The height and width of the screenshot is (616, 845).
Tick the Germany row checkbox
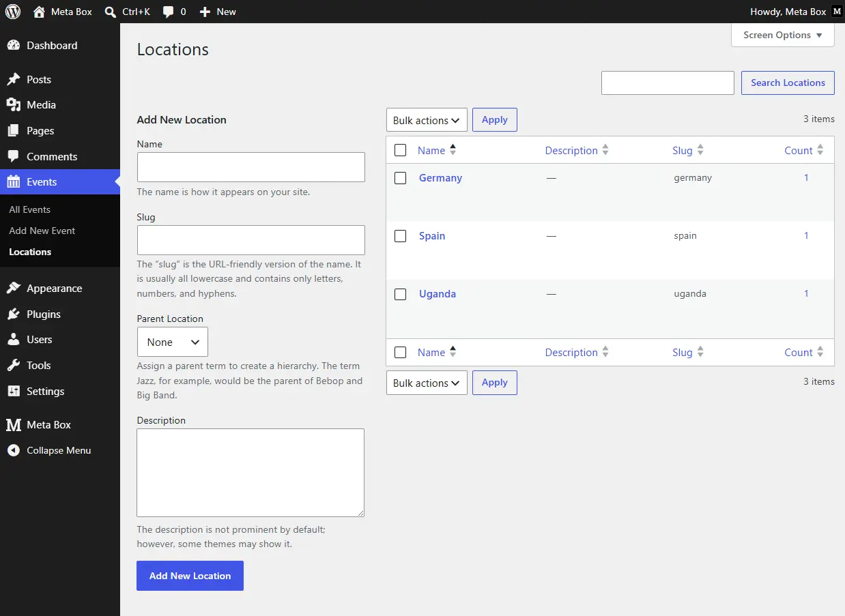click(401, 178)
